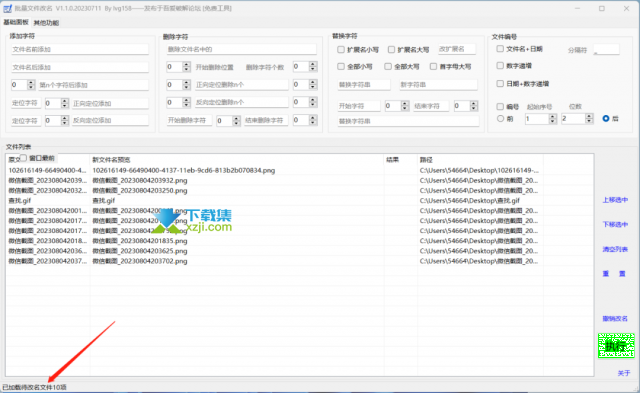Select the 102616149-66490400 png file row
The height and width of the screenshot is (393, 640).
coord(299,171)
